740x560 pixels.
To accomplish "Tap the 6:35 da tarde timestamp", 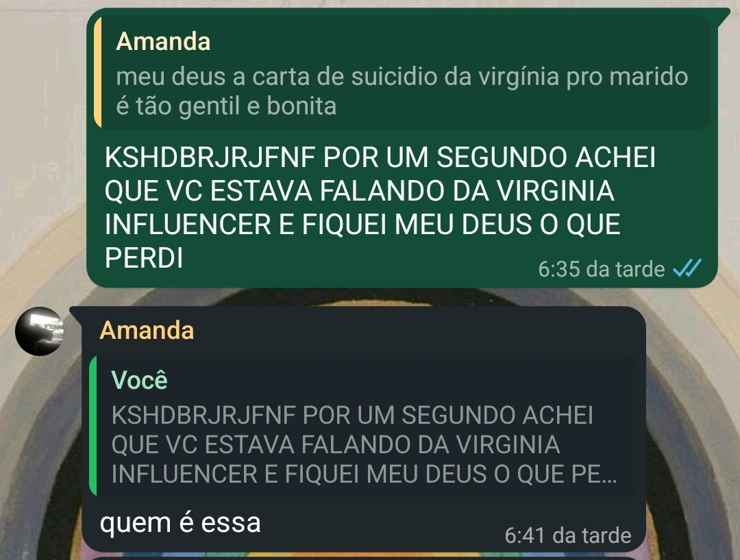I will tap(602, 268).
